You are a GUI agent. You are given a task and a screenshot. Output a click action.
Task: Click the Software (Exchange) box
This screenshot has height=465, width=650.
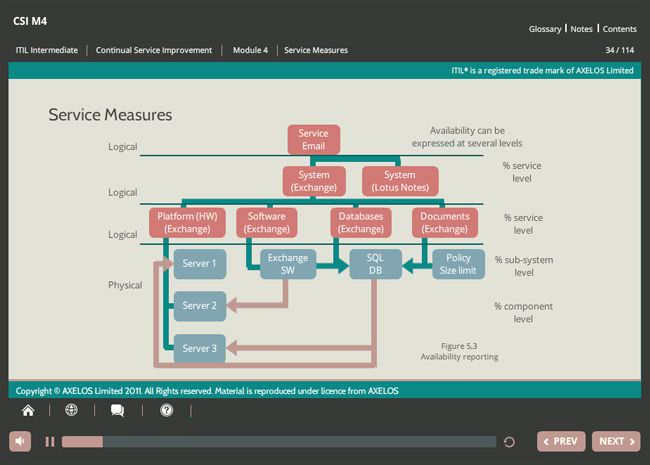[267, 223]
